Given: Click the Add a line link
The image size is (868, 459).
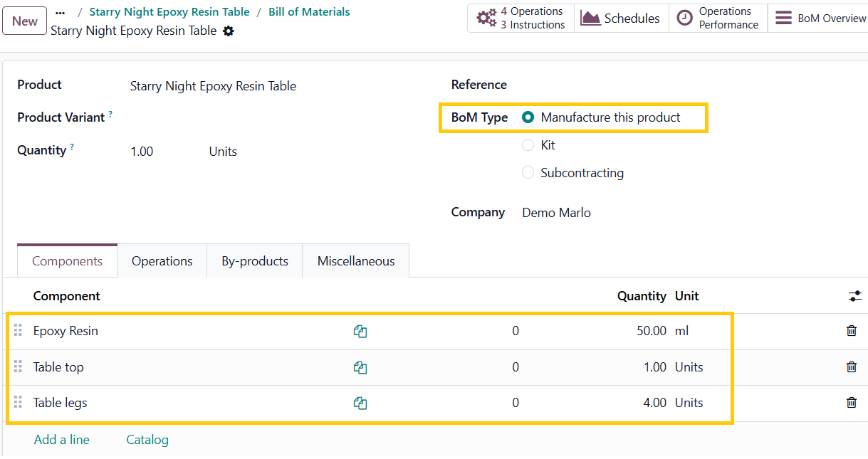Looking at the screenshot, I should [x=62, y=440].
